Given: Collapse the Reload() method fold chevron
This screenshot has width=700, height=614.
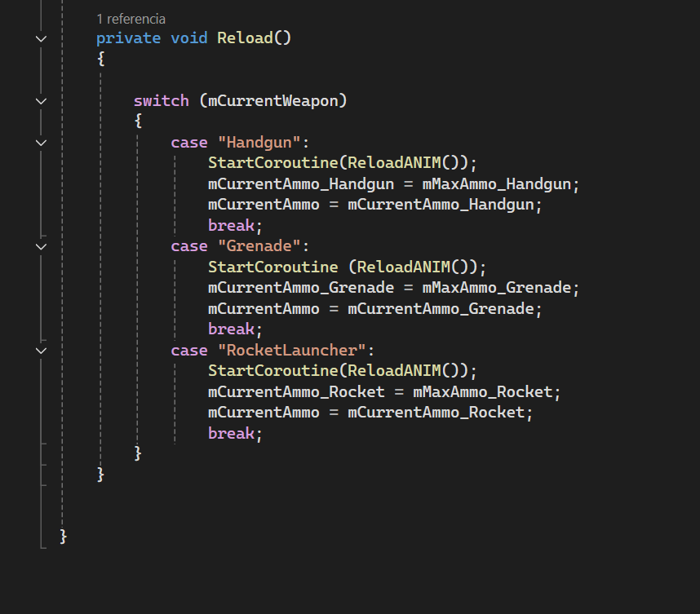Looking at the screenshot, I should point(41,39).
